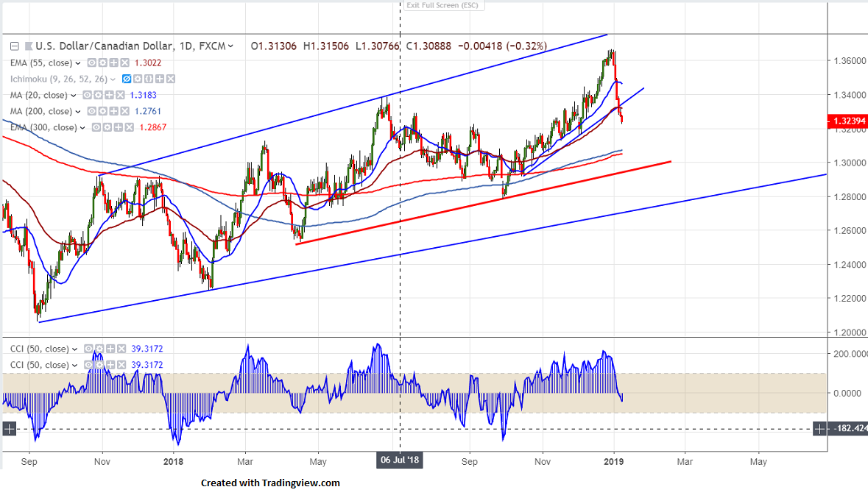Expand the second CCI (50, close) dropdown
Screen dimensions: 868x498
click(75, 365)
